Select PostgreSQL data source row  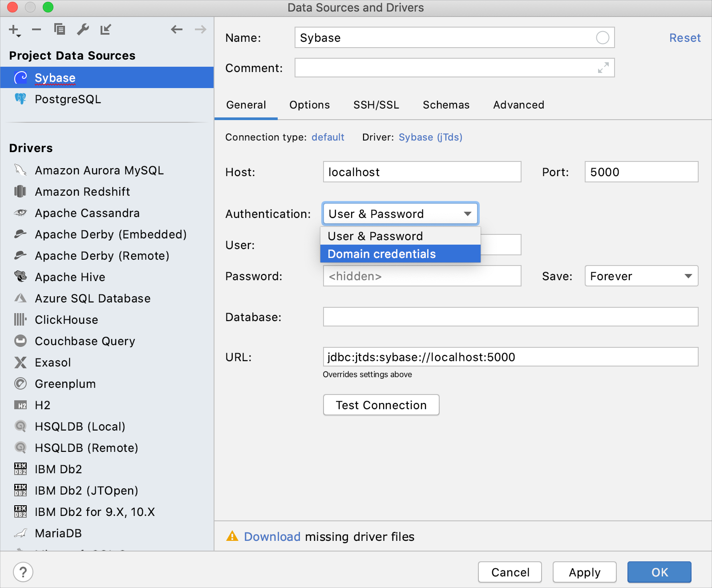click(x=107, y=99)
